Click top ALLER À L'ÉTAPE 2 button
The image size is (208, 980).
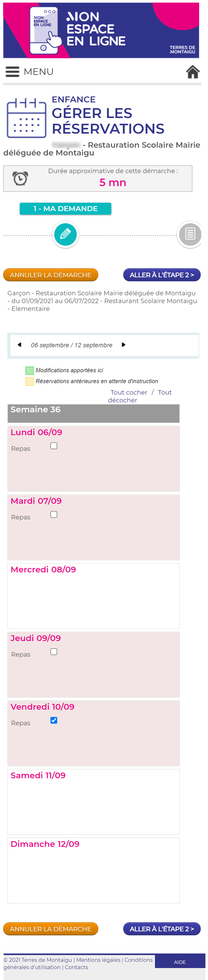pyautogui.click(x=162, y=275)
